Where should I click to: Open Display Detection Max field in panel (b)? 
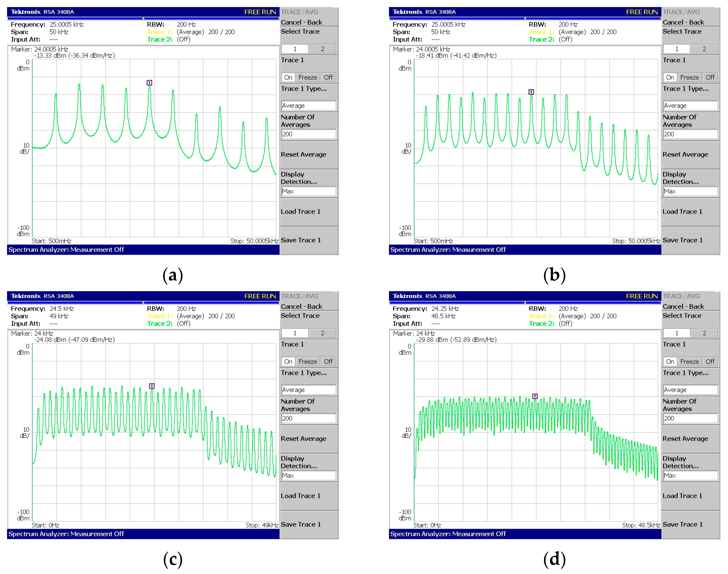pyautogui.click(x=690, y=191)
